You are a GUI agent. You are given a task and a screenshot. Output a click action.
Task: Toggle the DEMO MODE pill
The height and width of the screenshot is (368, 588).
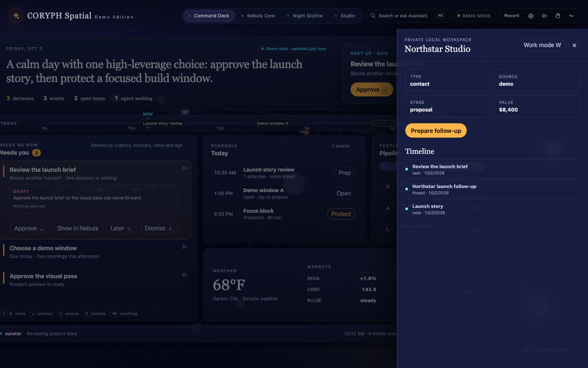pos(474,16)
